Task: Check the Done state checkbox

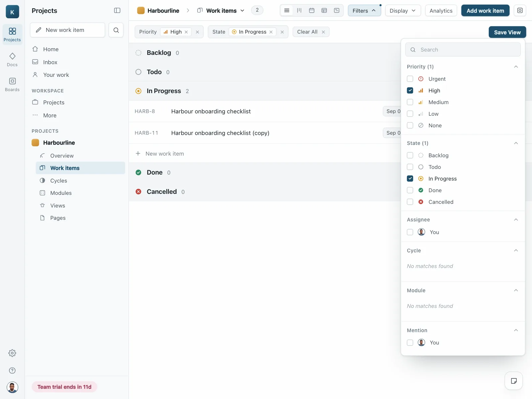Action: 410,190
